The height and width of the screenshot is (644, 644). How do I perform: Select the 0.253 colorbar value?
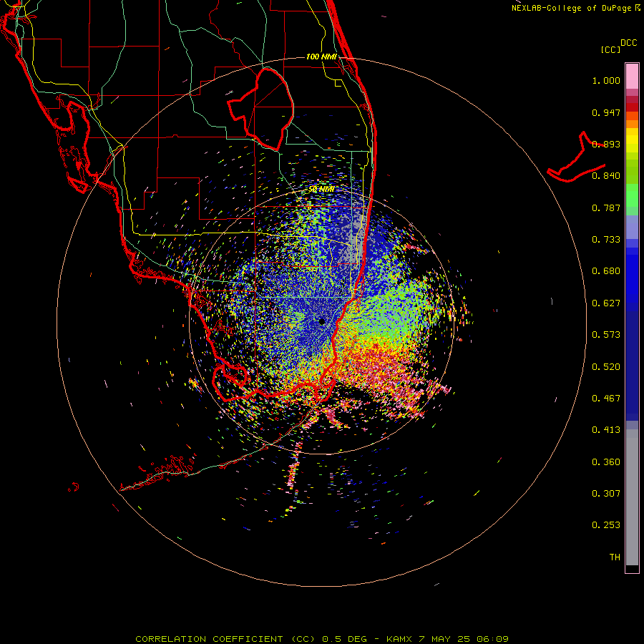(606, 525)
